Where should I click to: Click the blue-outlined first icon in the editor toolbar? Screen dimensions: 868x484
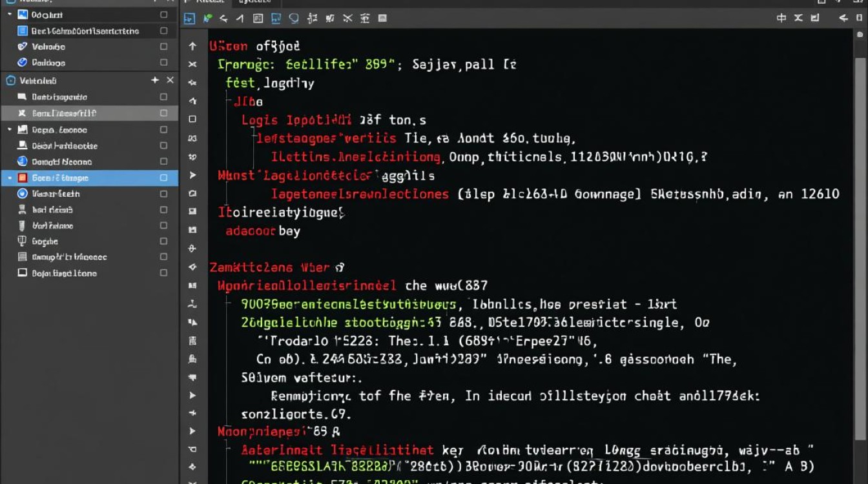(x=189, y=19)
